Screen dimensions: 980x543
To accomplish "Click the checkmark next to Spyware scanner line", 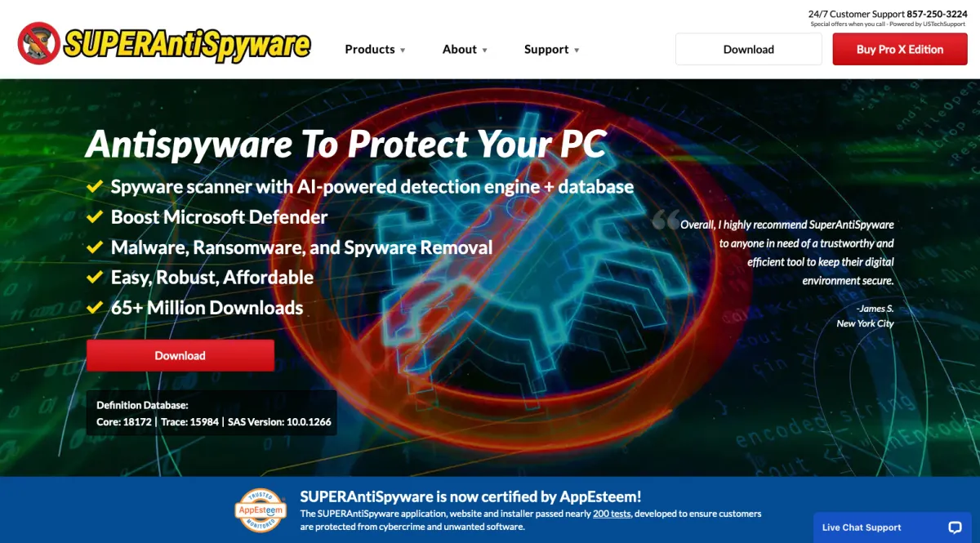I will point(95,187).
